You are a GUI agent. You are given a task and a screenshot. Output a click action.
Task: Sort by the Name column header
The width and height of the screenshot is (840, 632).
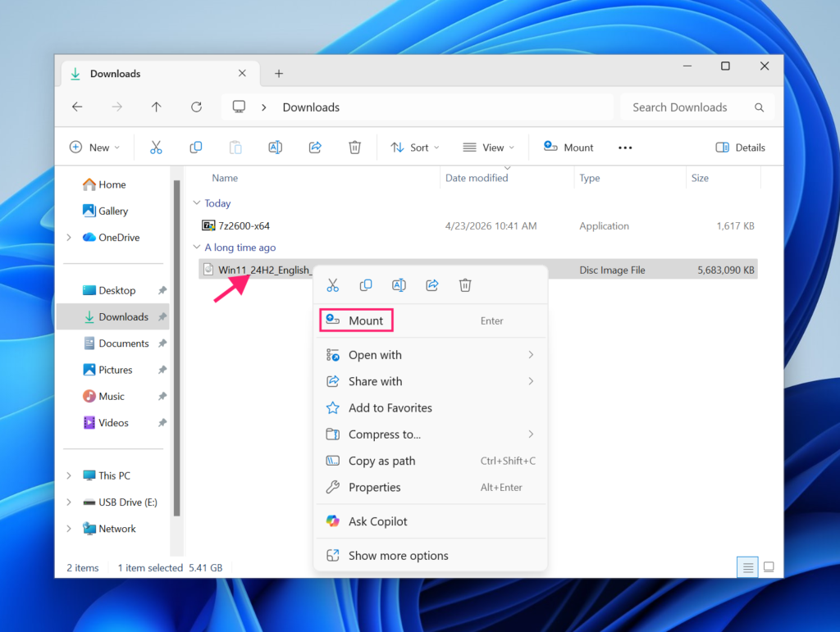coord(225,178)
